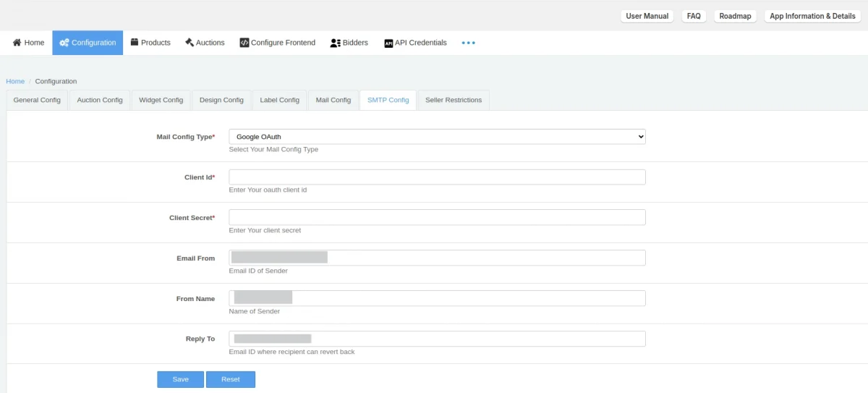The image size is (868, 393).
Task: Click the Products box icon
Action: tap(135, 43)
